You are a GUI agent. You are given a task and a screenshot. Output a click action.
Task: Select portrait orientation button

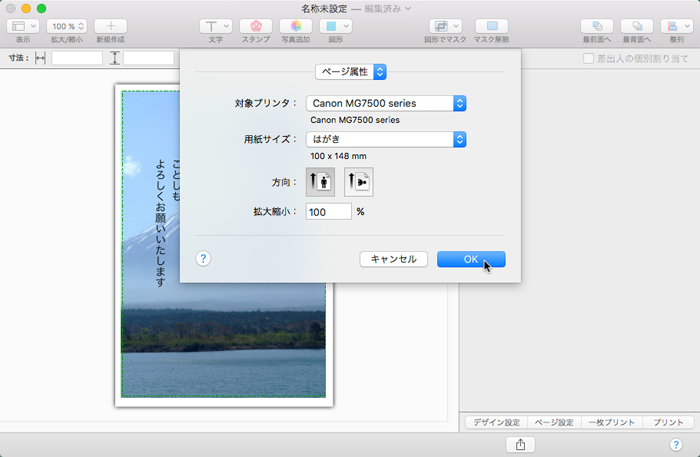click(x=319, y=182)
